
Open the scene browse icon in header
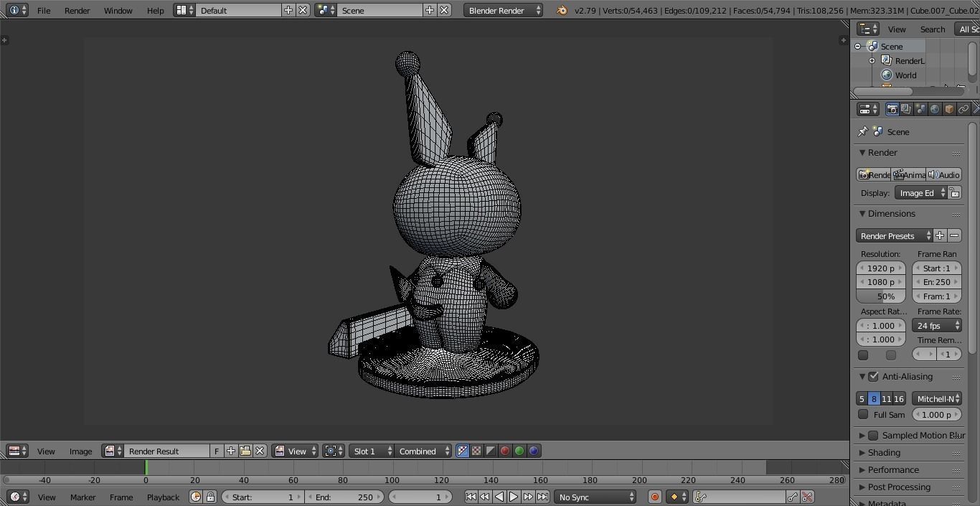pos(326,10)
